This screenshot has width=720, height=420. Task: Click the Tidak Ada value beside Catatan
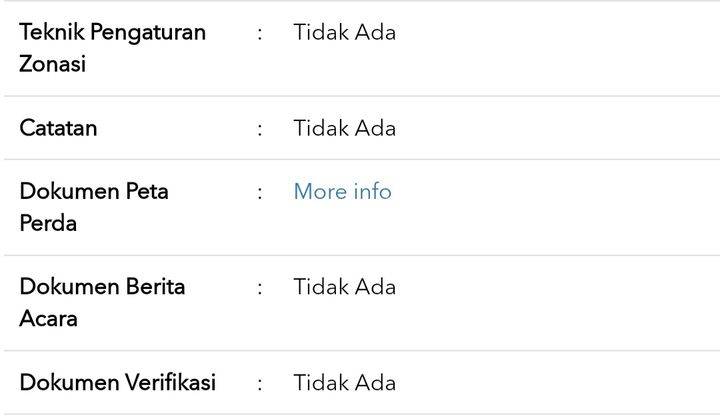[x=344, y=128]
